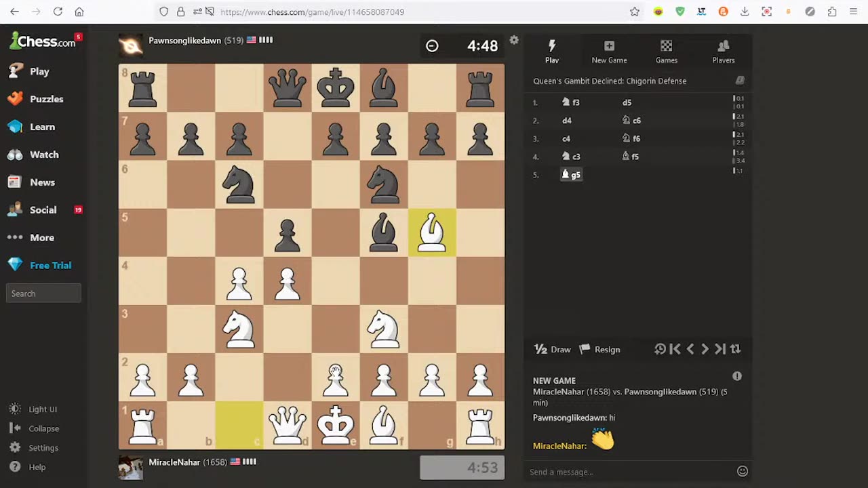Toggle Light UI mode
The height and width of the screenshot is (488, 868).
pyautogui.click(x=33, y=409)
